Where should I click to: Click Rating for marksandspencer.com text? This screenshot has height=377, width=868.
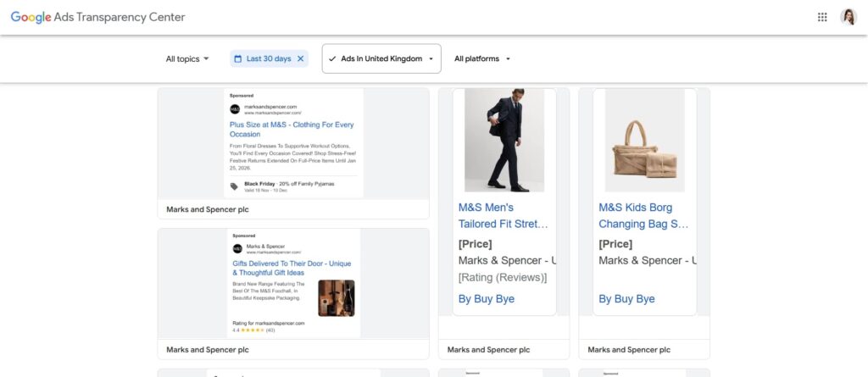pyautogui.click(x=269, y=324)
